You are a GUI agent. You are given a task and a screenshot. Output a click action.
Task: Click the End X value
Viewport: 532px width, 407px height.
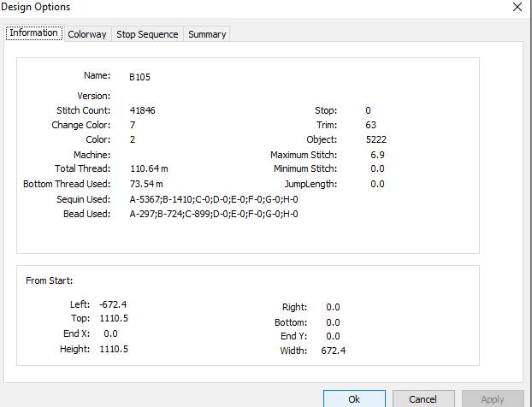pos(110,333)
